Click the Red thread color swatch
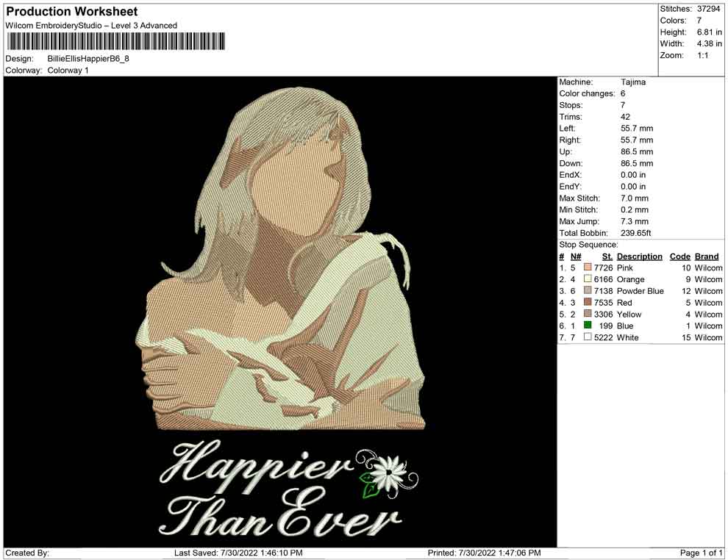 (588, 302)
